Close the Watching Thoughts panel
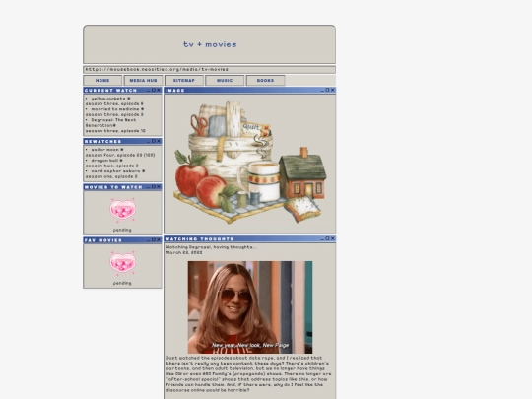 (333, 238)
